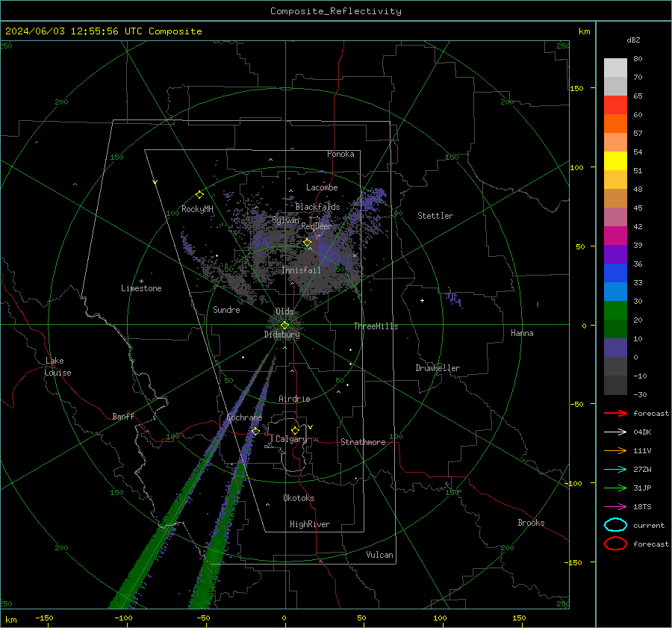Click the Ponoka city label
This screenshot has height=628, width=672.
[x=340, y=154]
